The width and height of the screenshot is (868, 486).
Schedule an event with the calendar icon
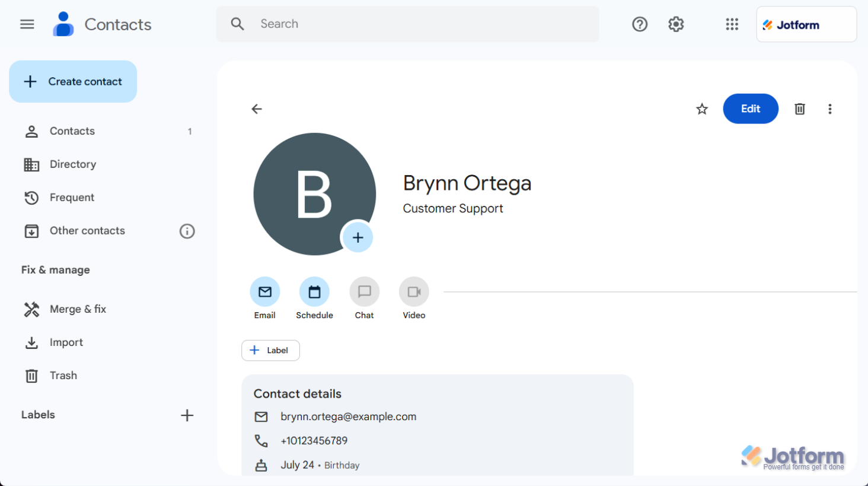[314, 292]
